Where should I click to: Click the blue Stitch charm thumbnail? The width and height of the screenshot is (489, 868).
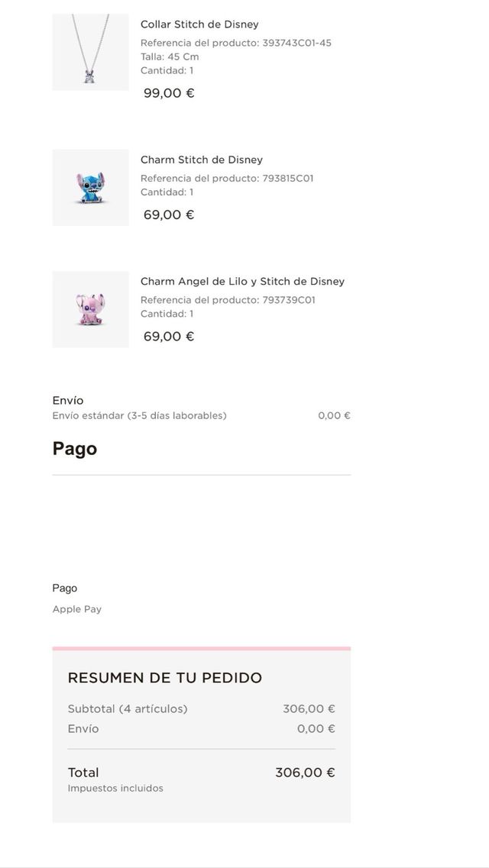pos(90,187)
